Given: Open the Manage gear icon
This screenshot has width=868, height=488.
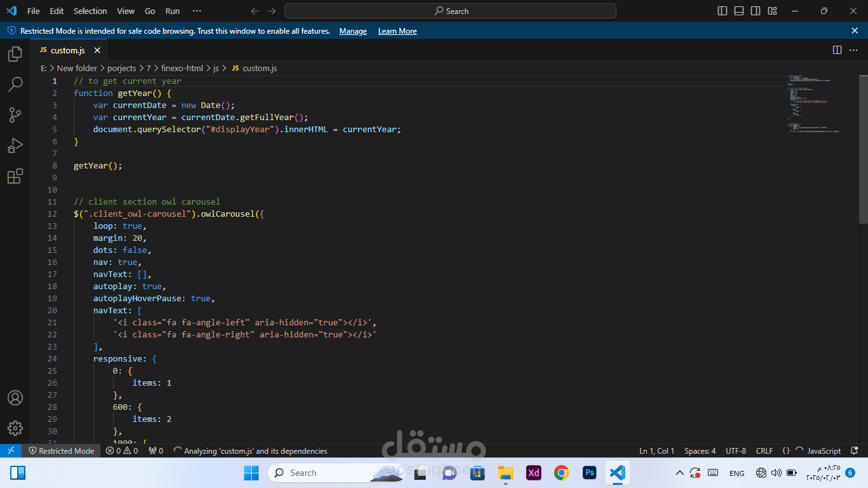Looking at the screenshot, I should [15, 428].
